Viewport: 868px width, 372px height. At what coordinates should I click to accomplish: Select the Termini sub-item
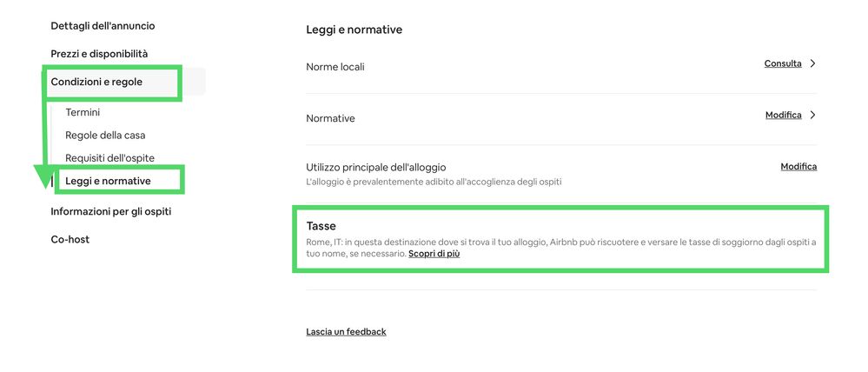tap(83, 112)
